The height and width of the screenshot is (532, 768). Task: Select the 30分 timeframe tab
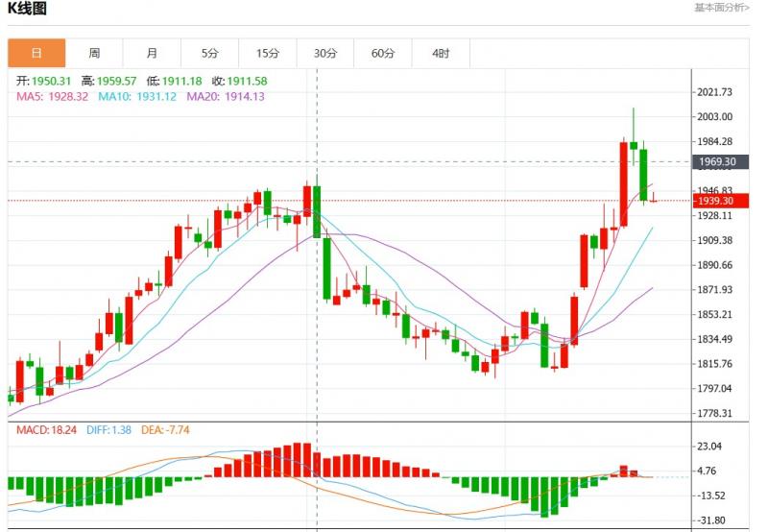[325, 54]
